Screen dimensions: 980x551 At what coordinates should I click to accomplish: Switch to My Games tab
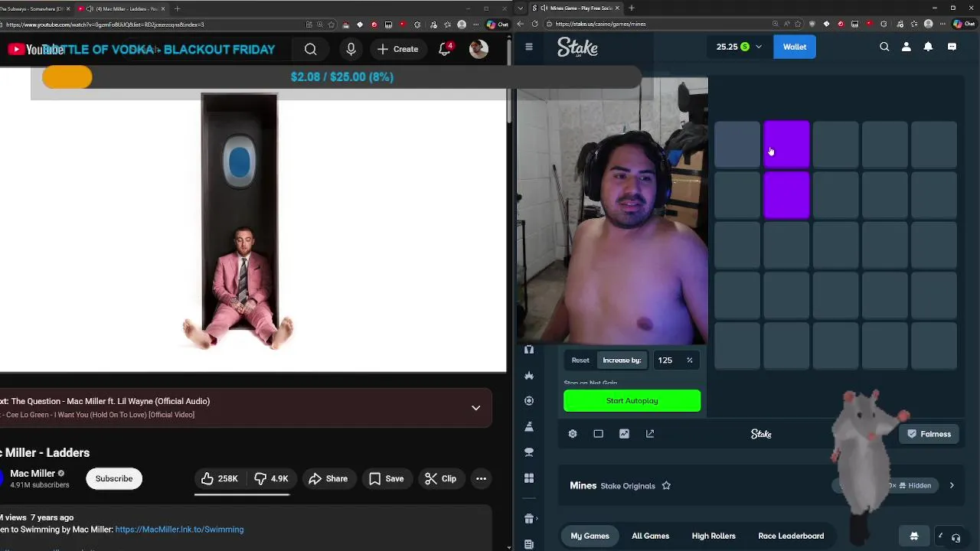click(x=590, y=536)
